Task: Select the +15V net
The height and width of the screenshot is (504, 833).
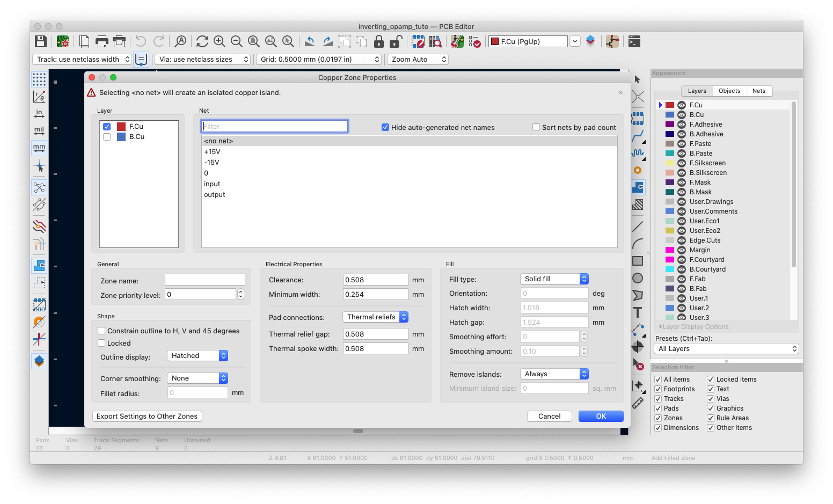Action: click(409, 152)
